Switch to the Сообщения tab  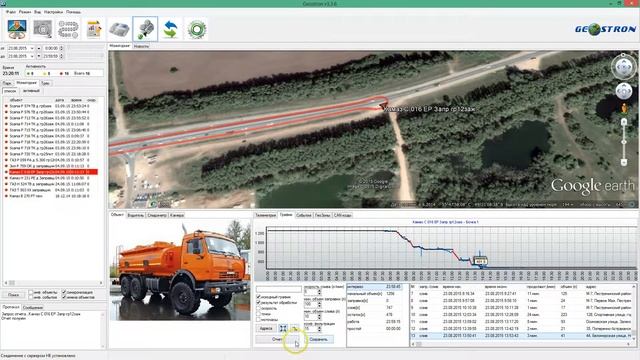33,307
